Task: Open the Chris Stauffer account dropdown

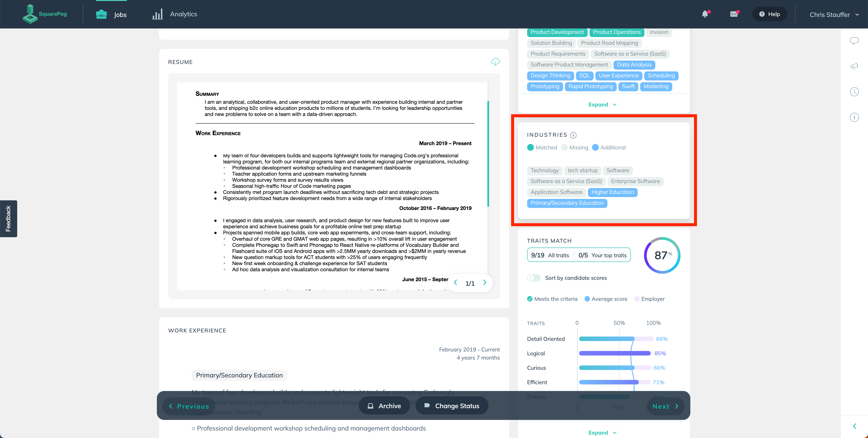Action: (x=834, y=14)
